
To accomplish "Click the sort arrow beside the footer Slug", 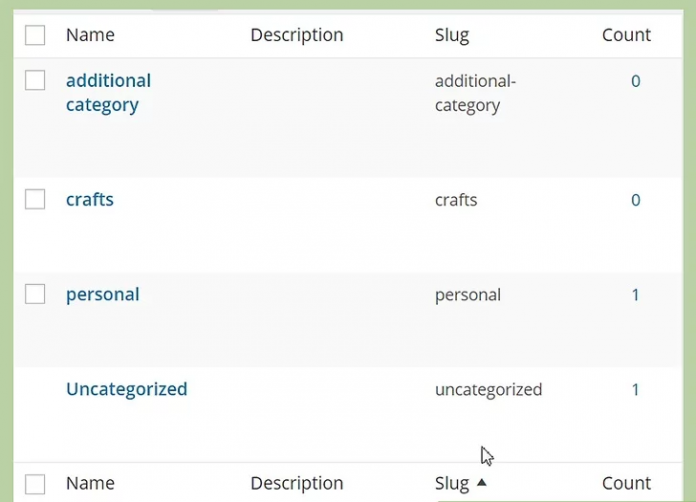I will (482, 483).
